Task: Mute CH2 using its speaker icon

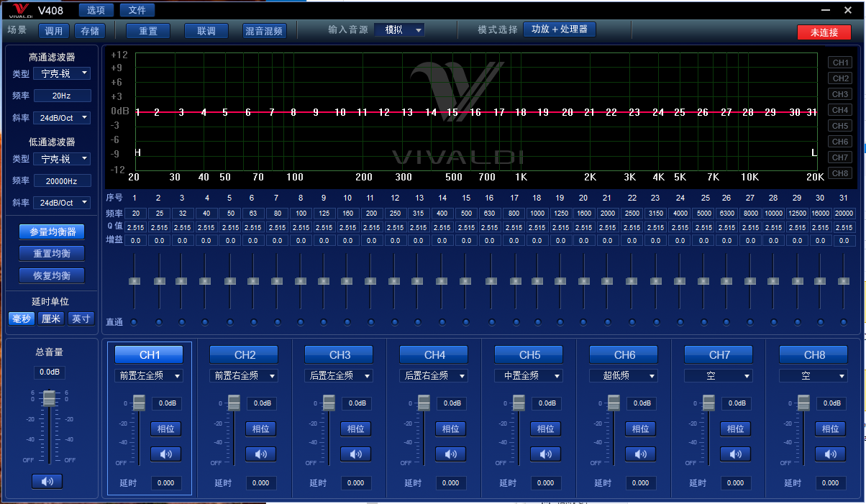Action: tap(260, 454)
